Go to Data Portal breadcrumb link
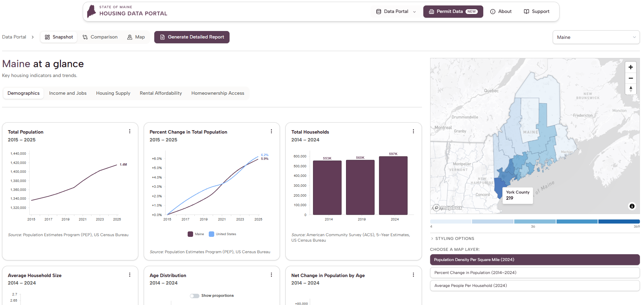644x305 pixels. [x=14, y=37]
